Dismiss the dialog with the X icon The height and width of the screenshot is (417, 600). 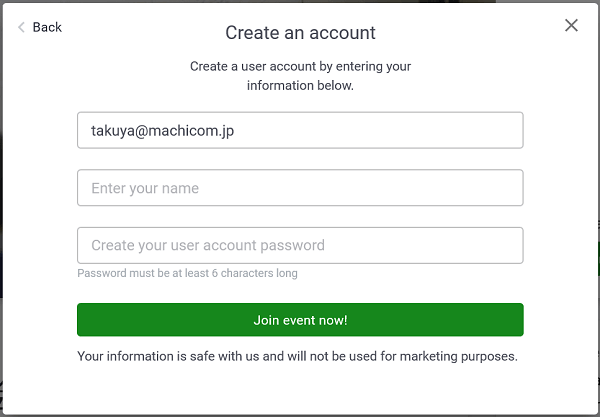tap(571, 26)
